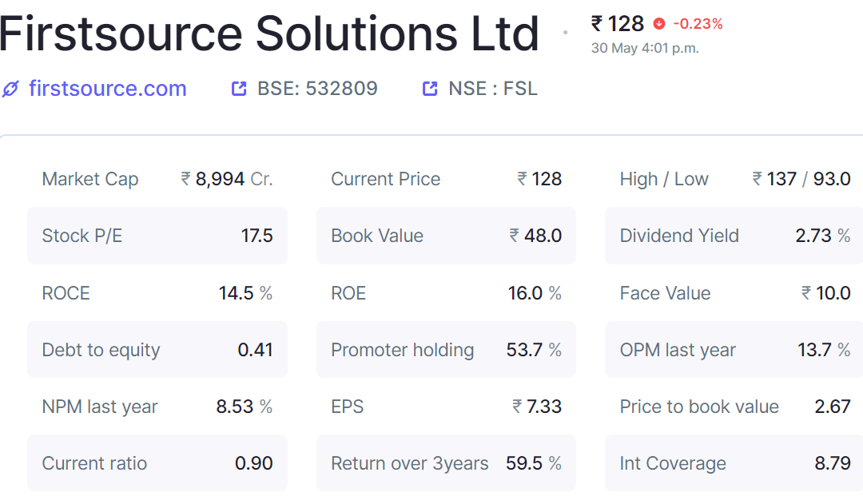The width and height of the screenshot is (863, 504).
Task: Click the -0.23% price change text
Action: pyautogui.click(x=698, y=24)
